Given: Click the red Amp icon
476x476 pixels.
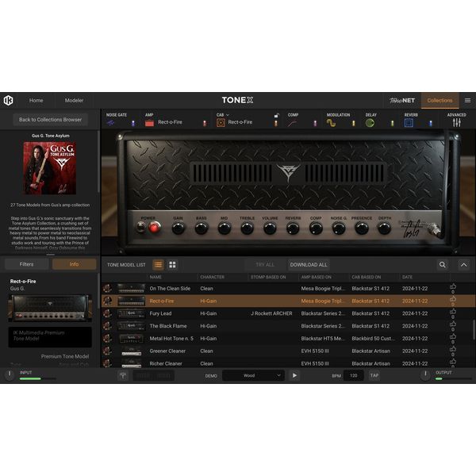Looking at the screenshot, I should pos(149,123).
